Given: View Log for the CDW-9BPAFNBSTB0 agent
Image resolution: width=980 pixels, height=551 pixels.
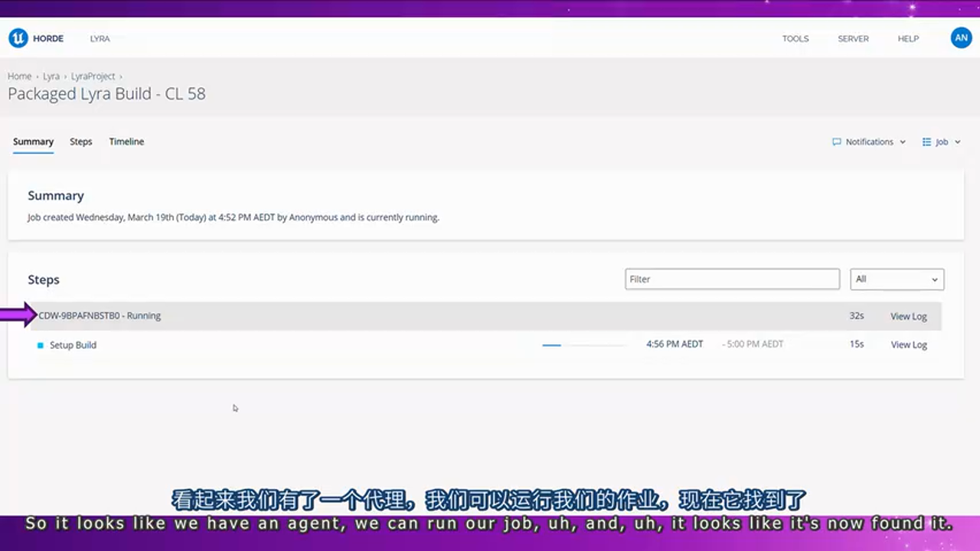Looking at the screenshot, I should (x=908, y=316).
